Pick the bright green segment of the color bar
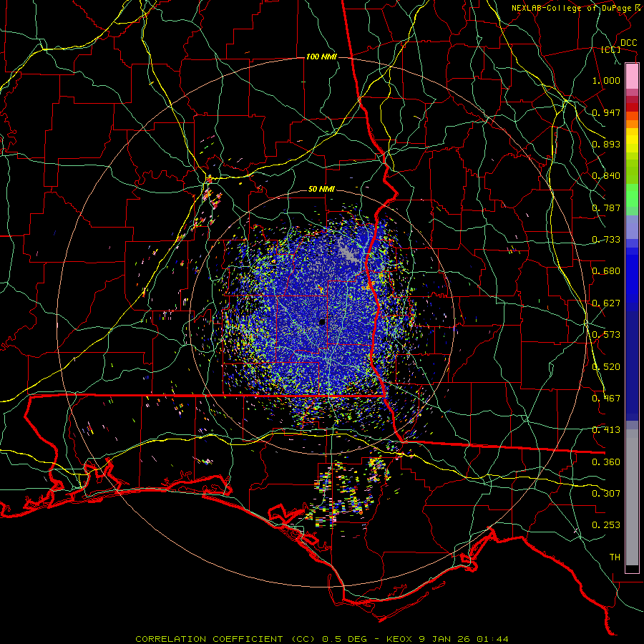 tap(632, 195)
